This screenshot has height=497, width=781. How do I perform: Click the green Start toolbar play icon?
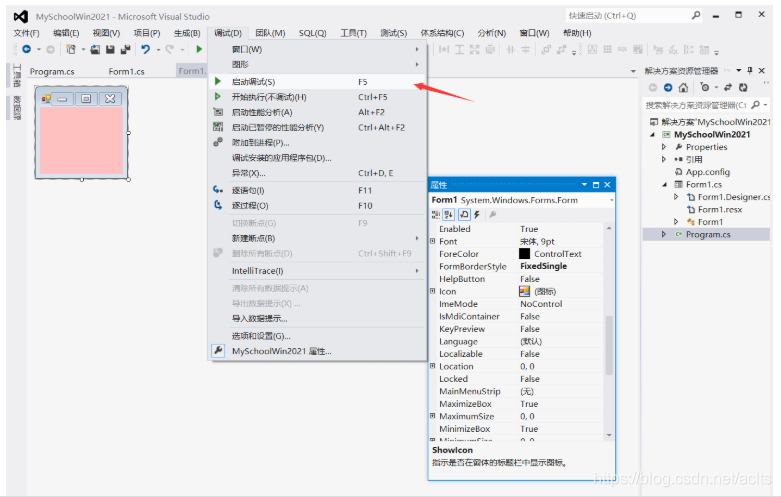click(x=199, y=49)
